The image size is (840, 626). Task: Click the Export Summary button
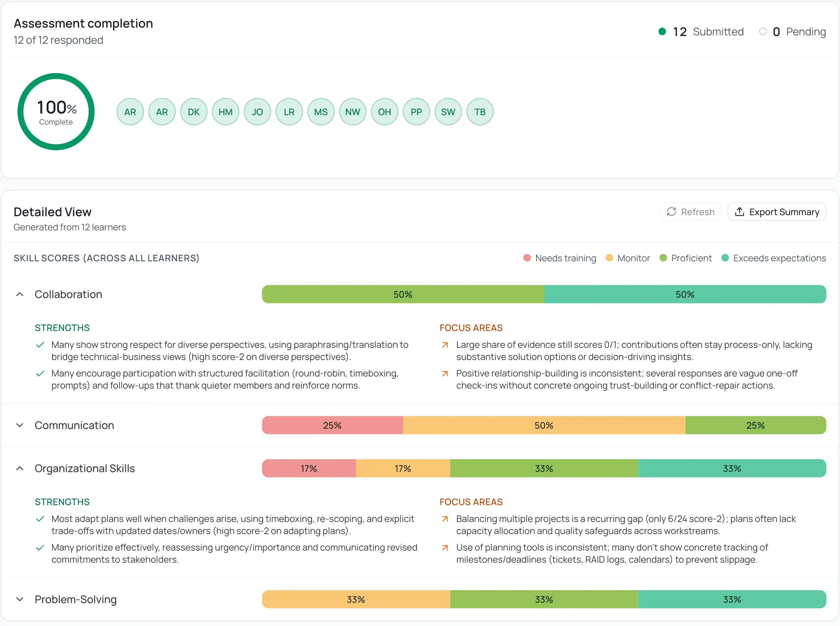click(777, 212)
